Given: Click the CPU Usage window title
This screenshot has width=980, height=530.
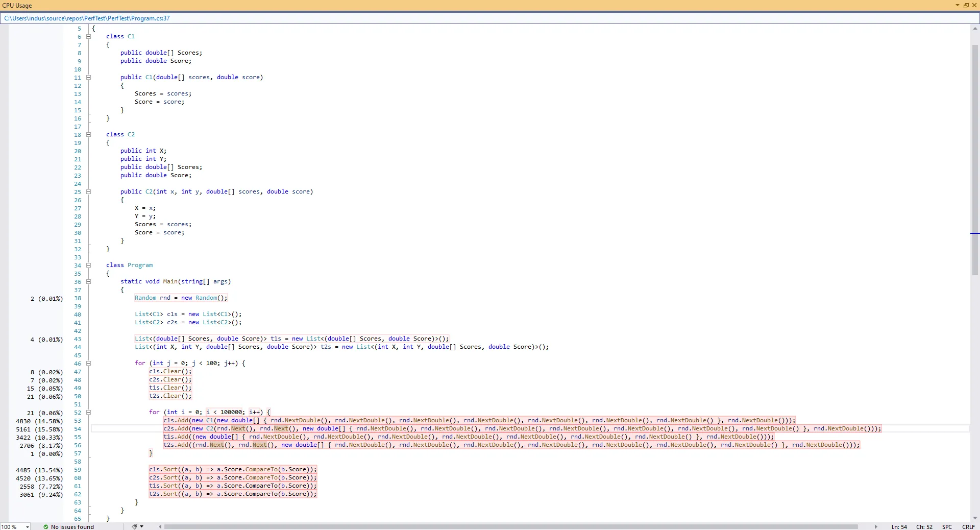Looking at the screenshot, I should point(17,6).
